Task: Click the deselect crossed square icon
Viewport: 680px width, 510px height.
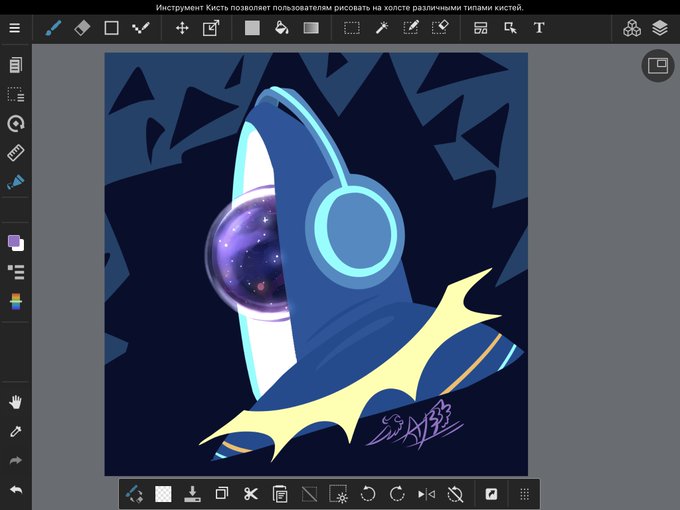Action: (309, 494)
